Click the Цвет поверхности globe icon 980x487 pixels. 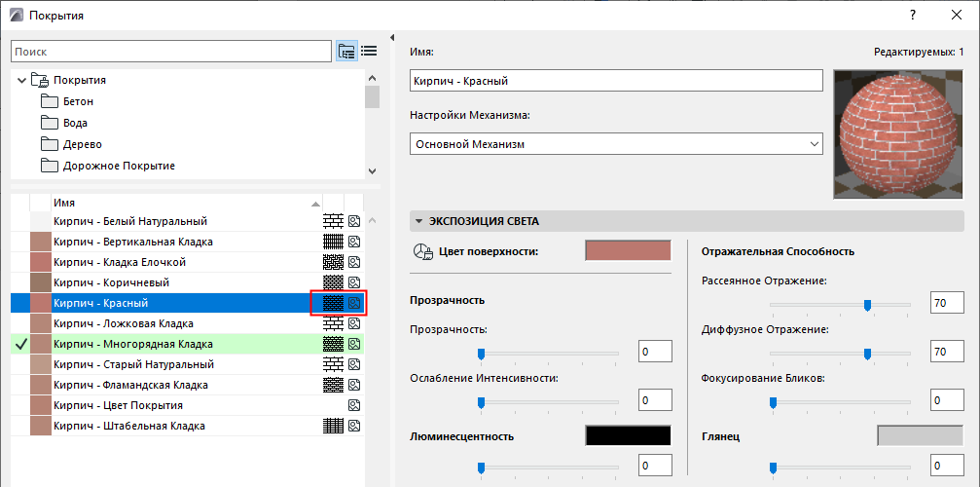(422, 252)
